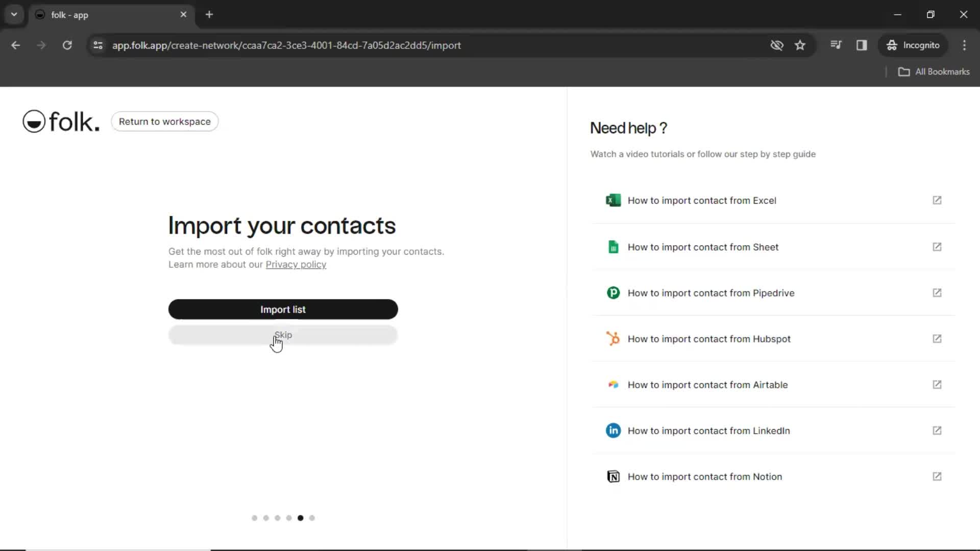This screenshot has height=551, width=980.
Task: Expand LinkedIn import tutorial entry
Action: click(x=937, y=430)
